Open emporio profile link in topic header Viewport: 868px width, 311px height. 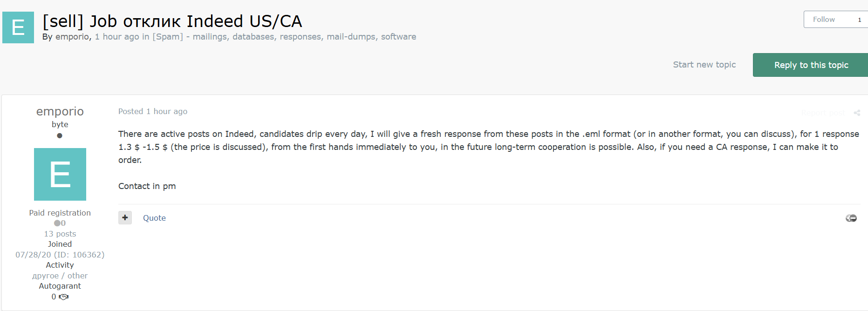(72, 37)
